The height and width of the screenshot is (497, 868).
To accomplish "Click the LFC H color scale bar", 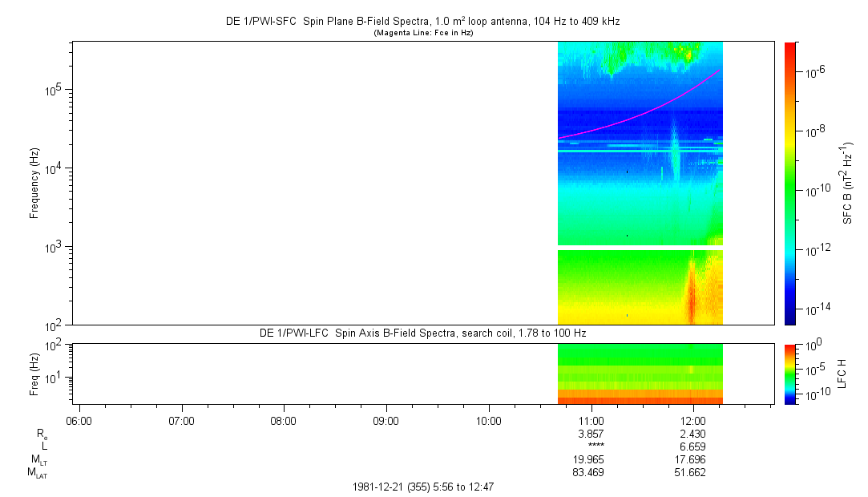I will click(789, 374).
